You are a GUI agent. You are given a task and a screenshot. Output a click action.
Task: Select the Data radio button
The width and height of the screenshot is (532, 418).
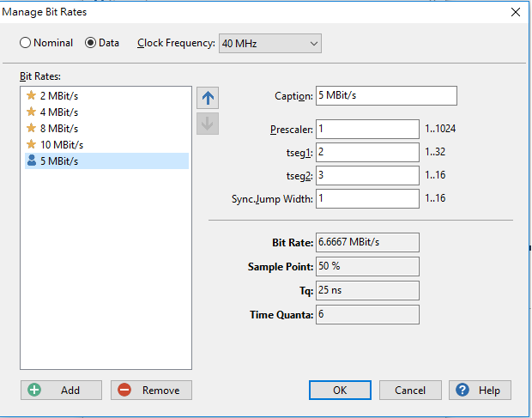tap(90, 43)
